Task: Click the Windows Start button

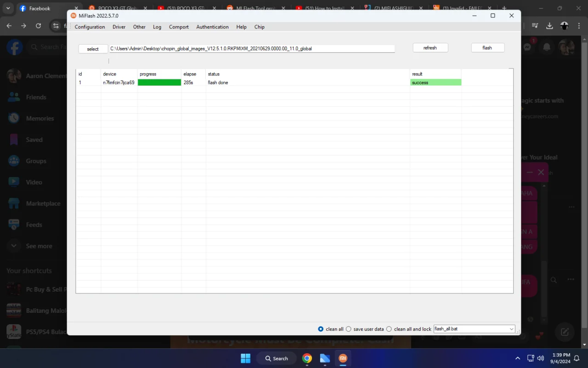Action: pyautogui.click(x=246, y=358)
